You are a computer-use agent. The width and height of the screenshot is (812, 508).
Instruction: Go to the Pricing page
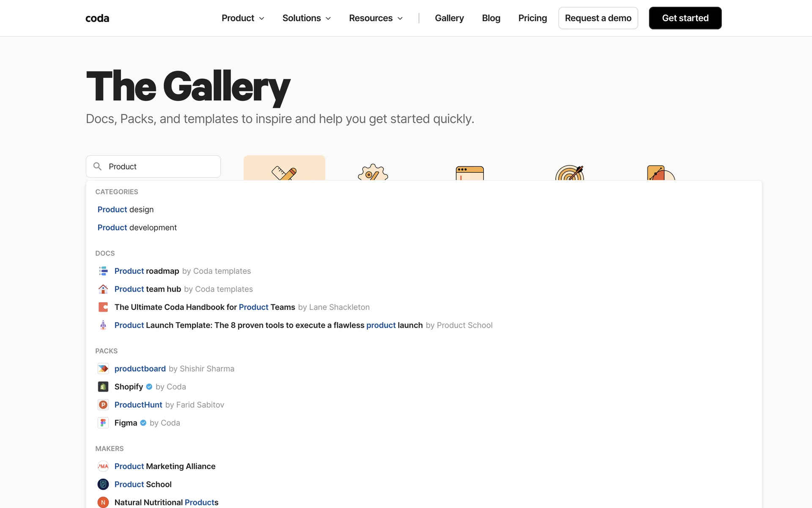[x=532, y=18]
